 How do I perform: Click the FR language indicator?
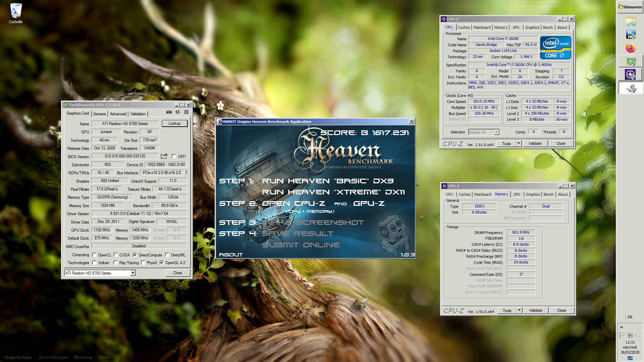[x=630, y=317]
